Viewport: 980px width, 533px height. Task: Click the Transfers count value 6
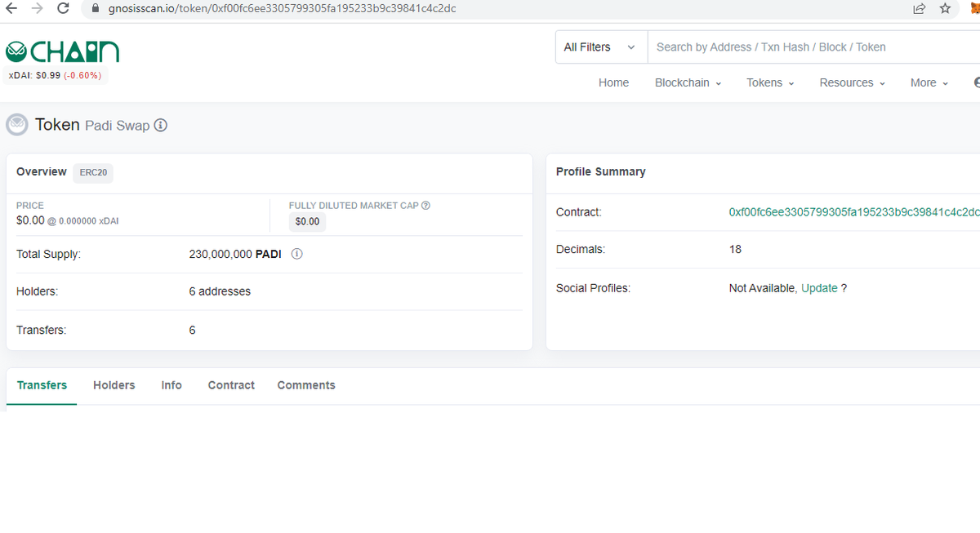tap(192, 331)
